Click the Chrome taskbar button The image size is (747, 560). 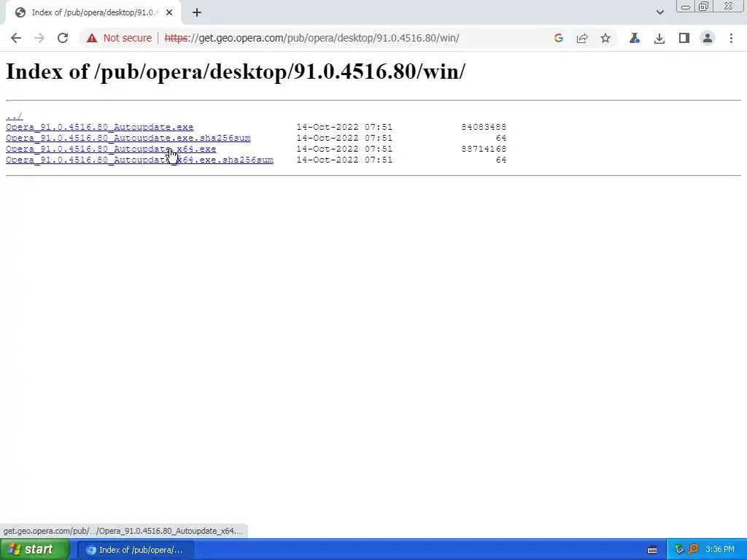(135, 550)
